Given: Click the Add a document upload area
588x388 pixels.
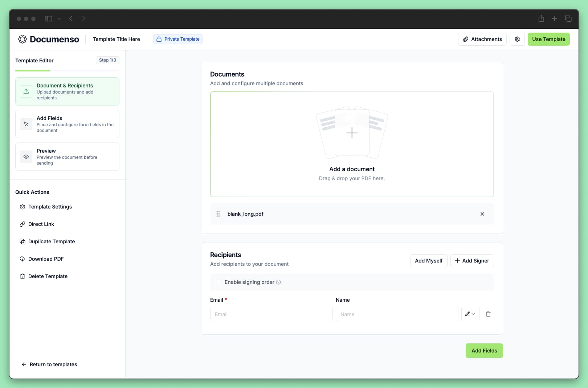Looking at the screenshot, I should (351, 144).
